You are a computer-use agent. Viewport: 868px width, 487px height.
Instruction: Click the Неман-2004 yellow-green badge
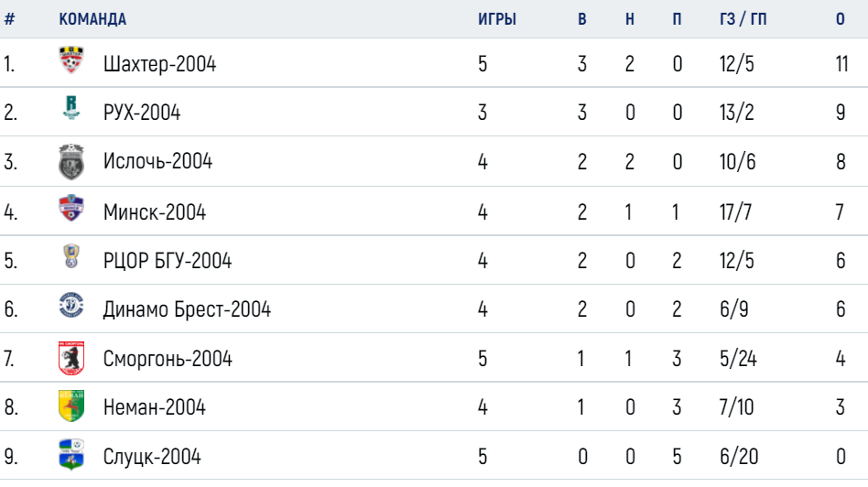tap(71, 406)
